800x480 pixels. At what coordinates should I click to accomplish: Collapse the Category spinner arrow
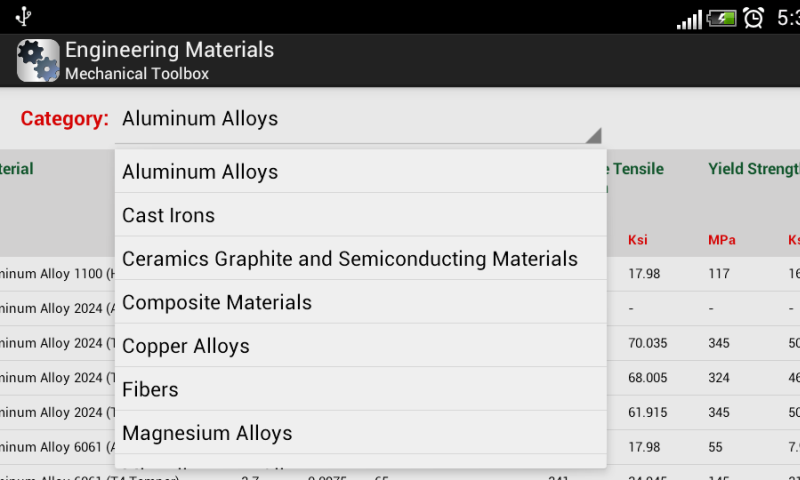pyautogui.click(x=593, y=135)
